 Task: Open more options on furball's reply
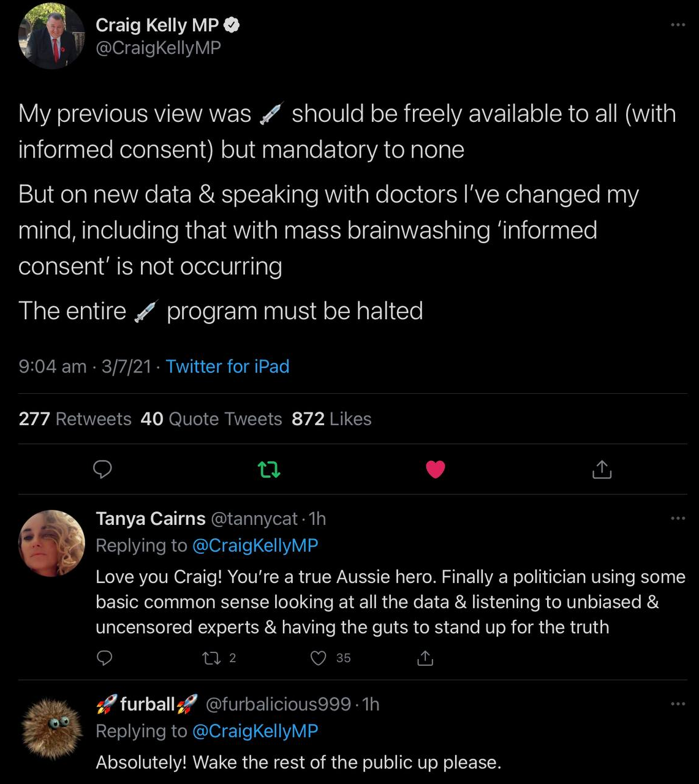pos(678,704)
